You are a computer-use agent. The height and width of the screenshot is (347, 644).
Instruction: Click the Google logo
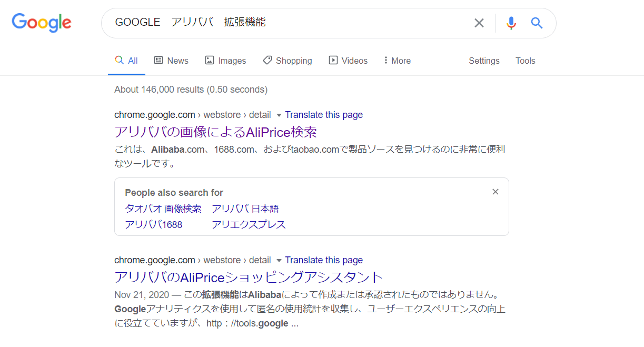[42, 23]
